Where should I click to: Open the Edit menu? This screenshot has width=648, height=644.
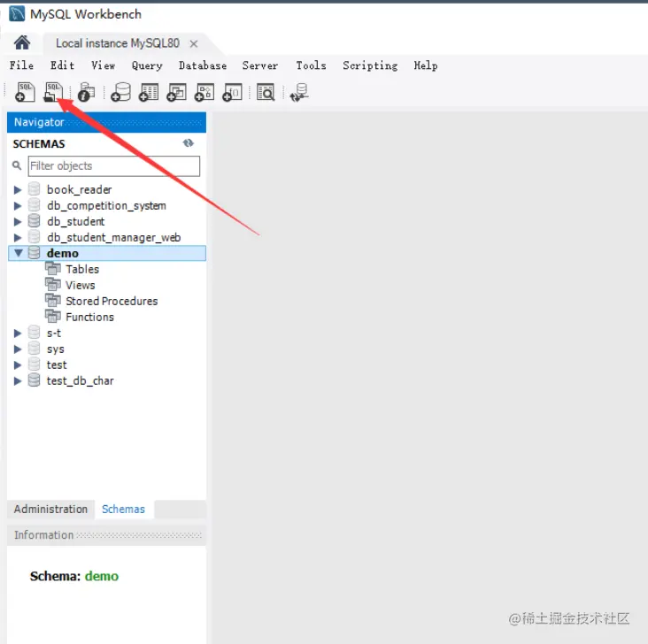coord(62,65)
